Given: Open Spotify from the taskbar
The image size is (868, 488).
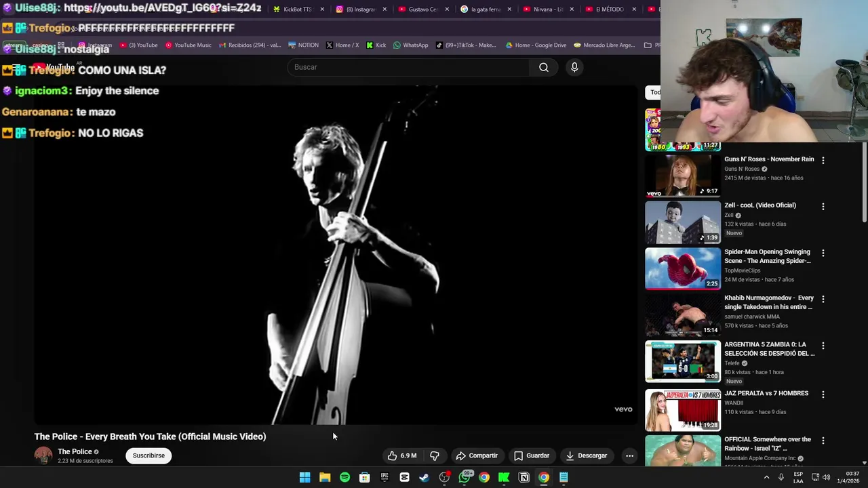Looking at the screenshot, I should click(x=344, y=477).
